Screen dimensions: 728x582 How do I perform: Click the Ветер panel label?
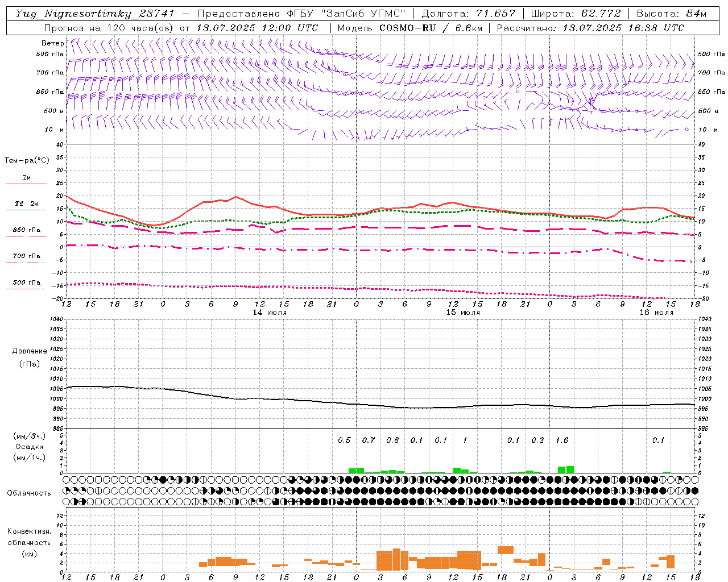pyautogui.click(x=52, y=43)
